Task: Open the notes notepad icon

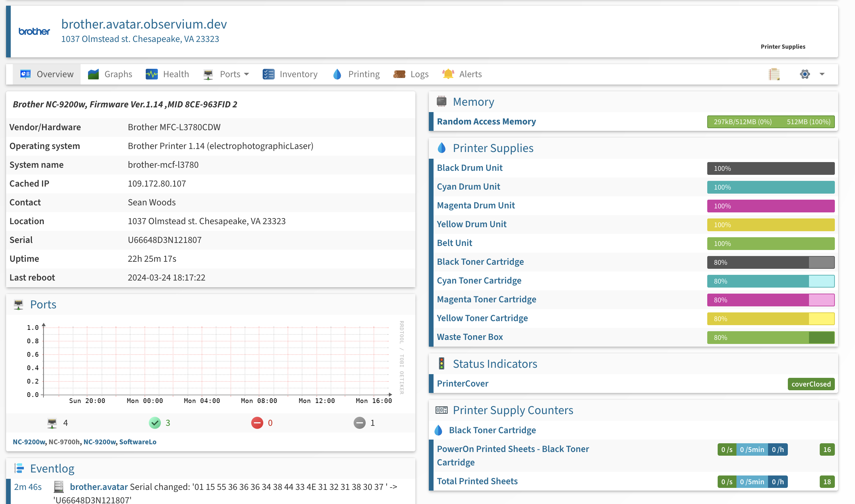Action: [774, 74]
